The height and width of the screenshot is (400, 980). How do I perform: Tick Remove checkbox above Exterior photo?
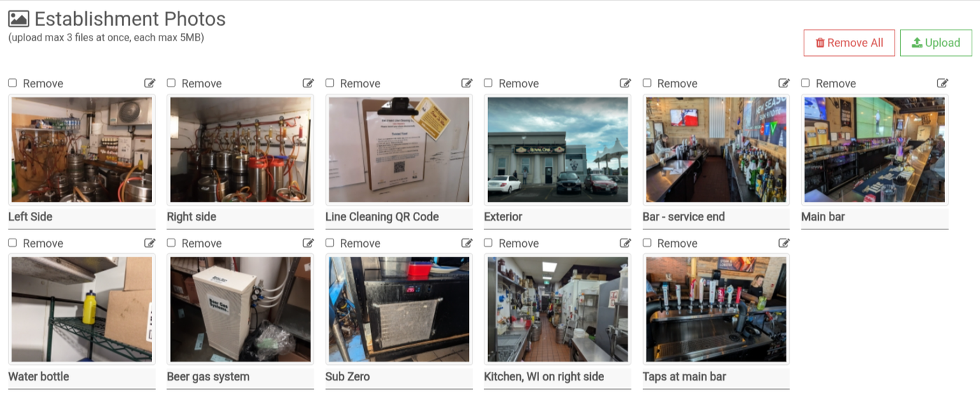click(x=489, y=83)
